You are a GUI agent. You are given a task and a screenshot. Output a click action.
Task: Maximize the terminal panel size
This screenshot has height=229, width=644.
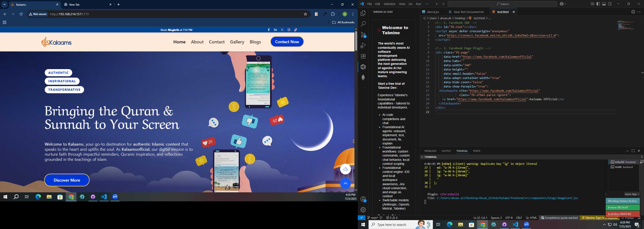point(633,151)
